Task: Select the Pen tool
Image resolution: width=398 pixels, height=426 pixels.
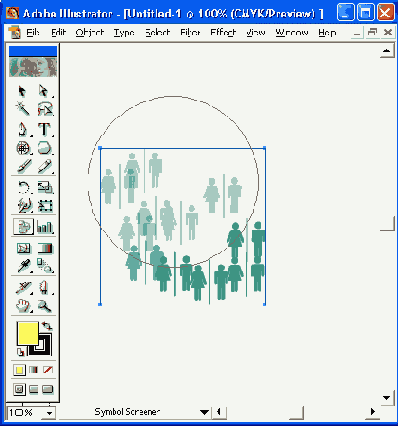Action: tap(22, 129)
